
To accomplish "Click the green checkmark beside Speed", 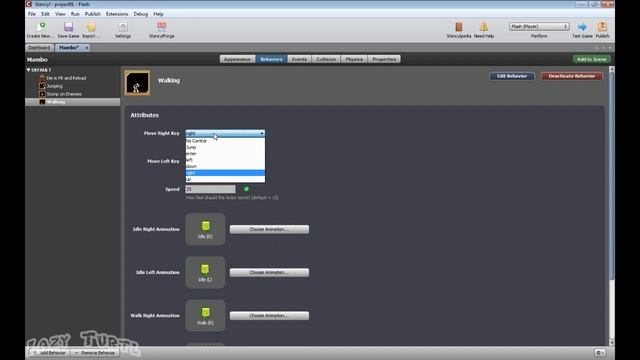I will click(x=246, y=189).
